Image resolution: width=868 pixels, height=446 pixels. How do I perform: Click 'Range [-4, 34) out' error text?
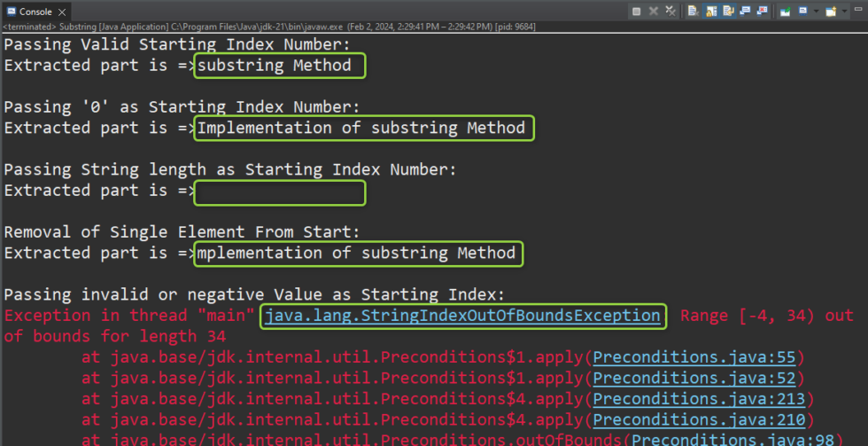(767, 316)
